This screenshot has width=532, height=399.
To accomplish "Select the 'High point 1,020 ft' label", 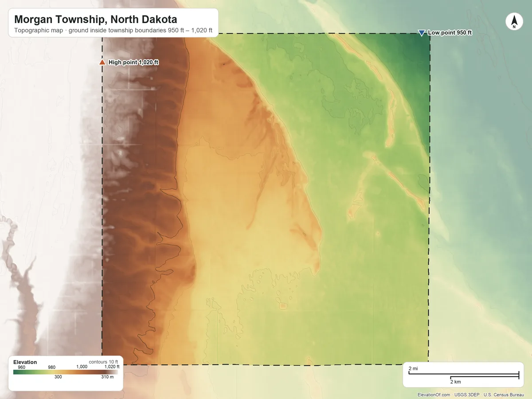I will [x=133, y=63].
